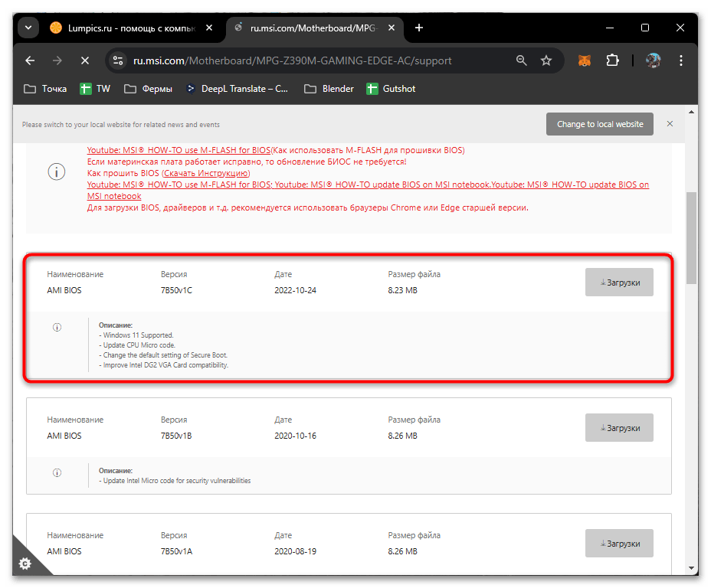Open the Extensions puzzle menu
Screen dimensions: 711x588
(x=612, y=60)
